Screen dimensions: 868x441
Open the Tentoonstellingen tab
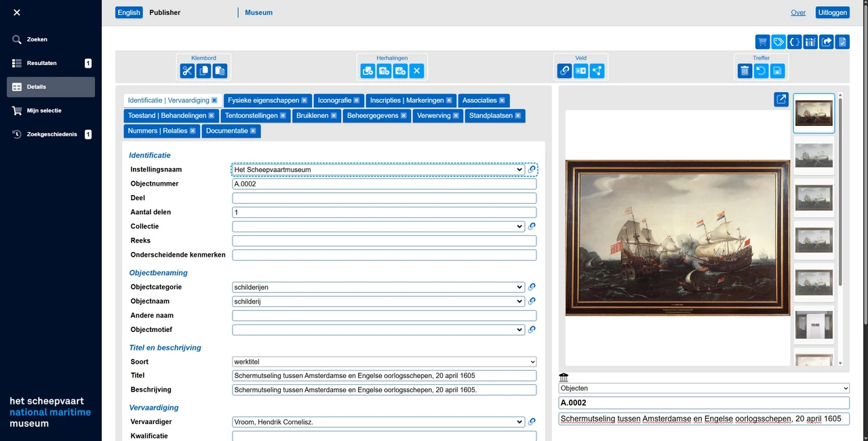[x=251, y=116]
